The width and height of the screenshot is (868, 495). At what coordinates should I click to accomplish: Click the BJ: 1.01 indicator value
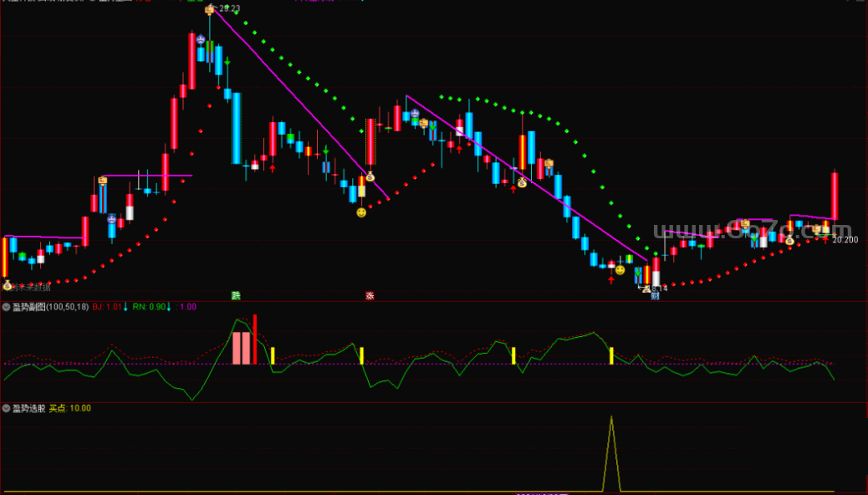pos(107,307)
